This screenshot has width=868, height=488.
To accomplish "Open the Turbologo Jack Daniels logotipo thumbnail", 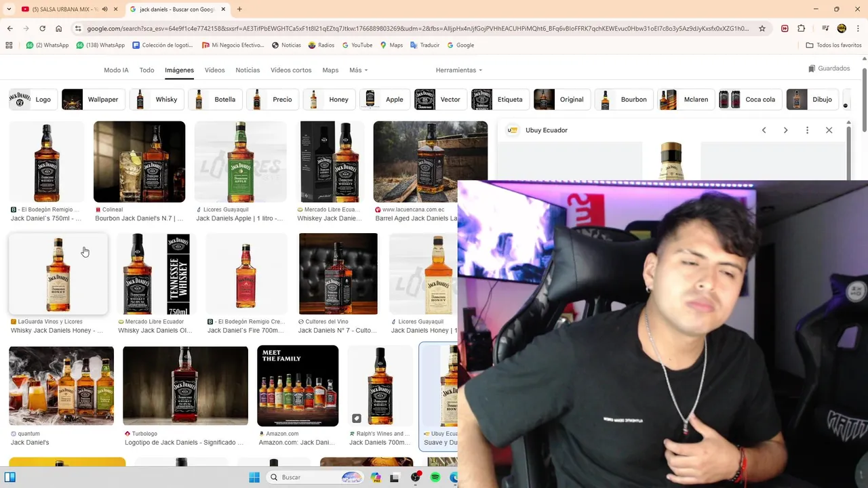I will tap(186, 386).
